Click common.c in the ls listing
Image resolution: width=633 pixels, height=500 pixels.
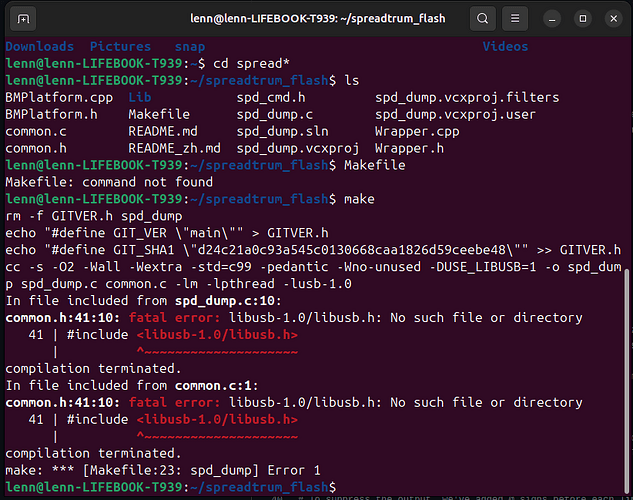36,132
